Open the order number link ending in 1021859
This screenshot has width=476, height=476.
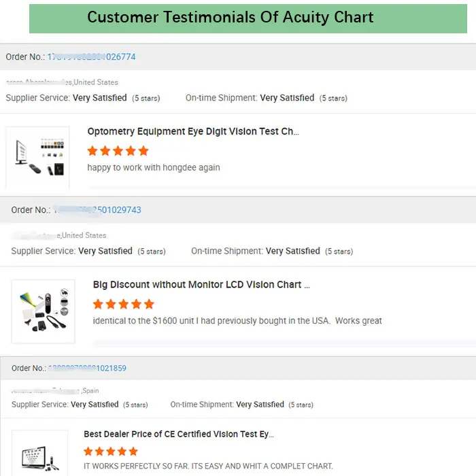click(87, 369)
